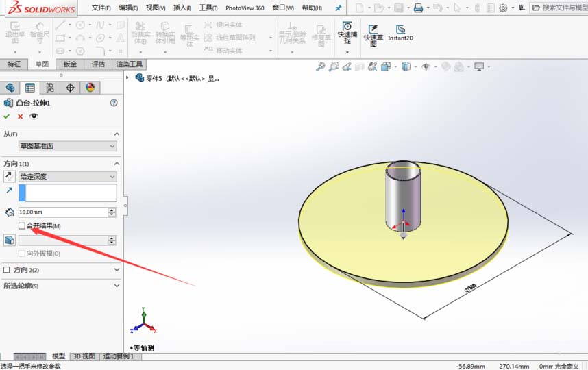Toggle the Instant2D tool
Image resolution: width=588 pixels, height=370 pixels.
400,33
